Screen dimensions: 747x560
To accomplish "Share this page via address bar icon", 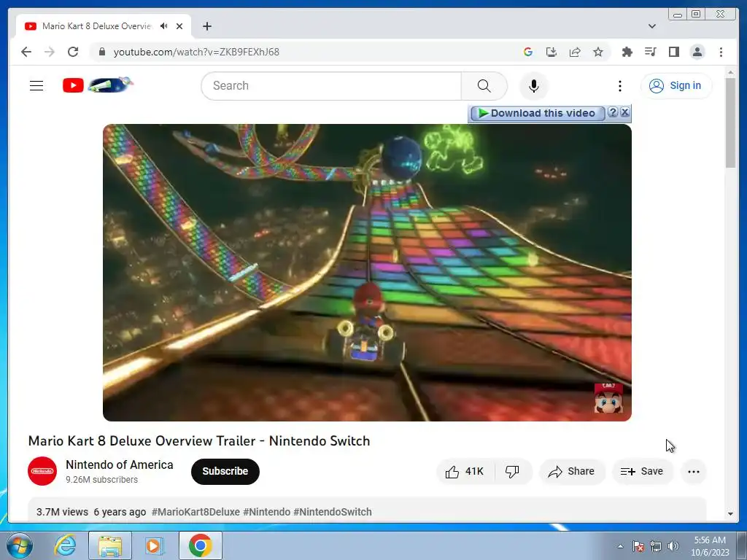I will tap(575, 52).
